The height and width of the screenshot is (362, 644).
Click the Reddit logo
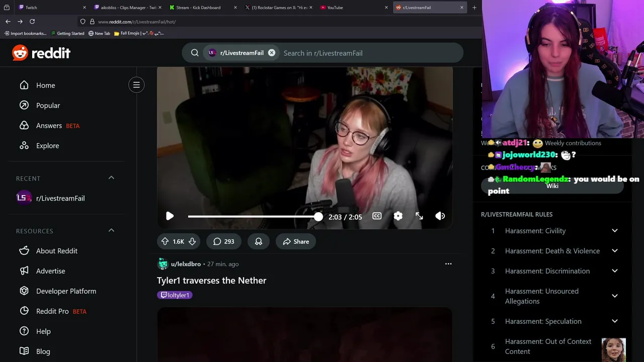click(x=41, y=53)
